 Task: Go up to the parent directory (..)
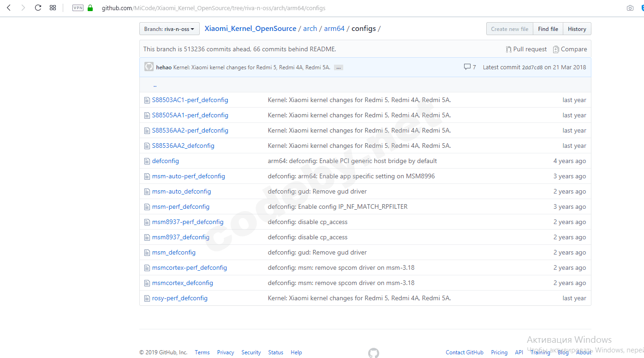(x=155, y=85)
